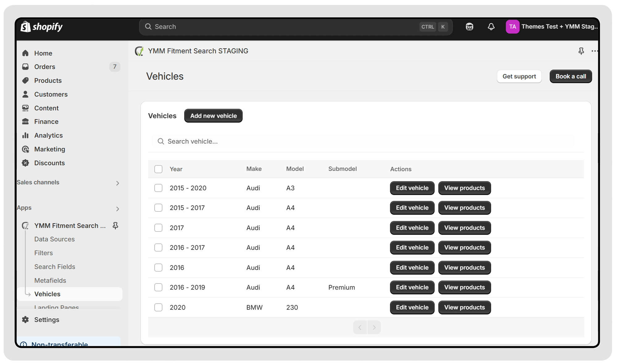This screenshot has height=364, width=617.
Task: Open Filters in app submenu
Action: [44, 253]
